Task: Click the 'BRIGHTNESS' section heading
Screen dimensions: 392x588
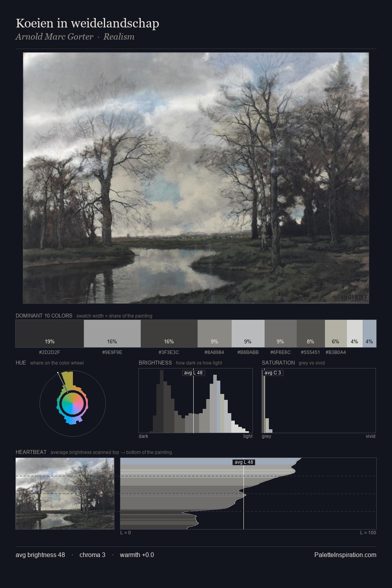Action: click(x=155, y=363)
